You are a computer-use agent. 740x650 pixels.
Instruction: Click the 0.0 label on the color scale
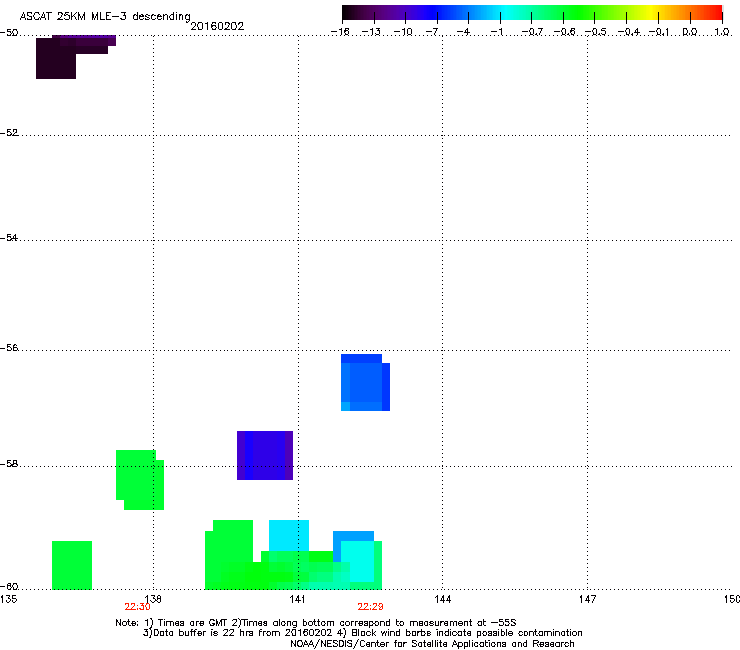coord(690,32)
